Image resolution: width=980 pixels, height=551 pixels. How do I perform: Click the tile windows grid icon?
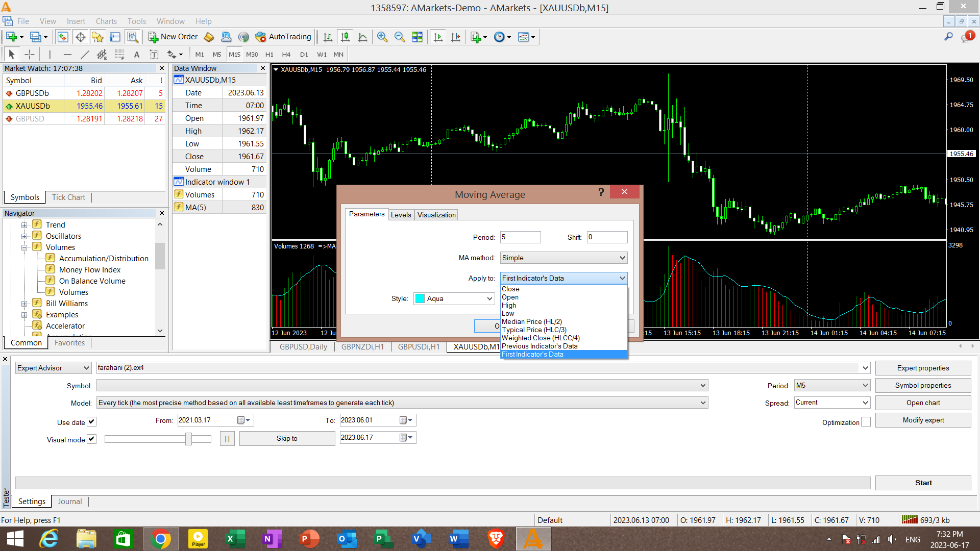[x=417, y=37]
